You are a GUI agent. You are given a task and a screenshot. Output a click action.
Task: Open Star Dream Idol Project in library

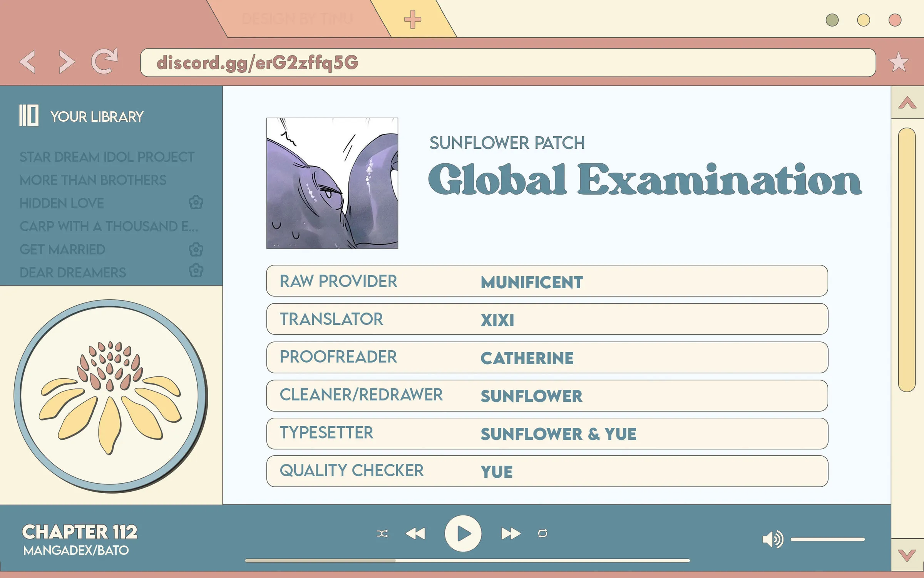(107, 157)
